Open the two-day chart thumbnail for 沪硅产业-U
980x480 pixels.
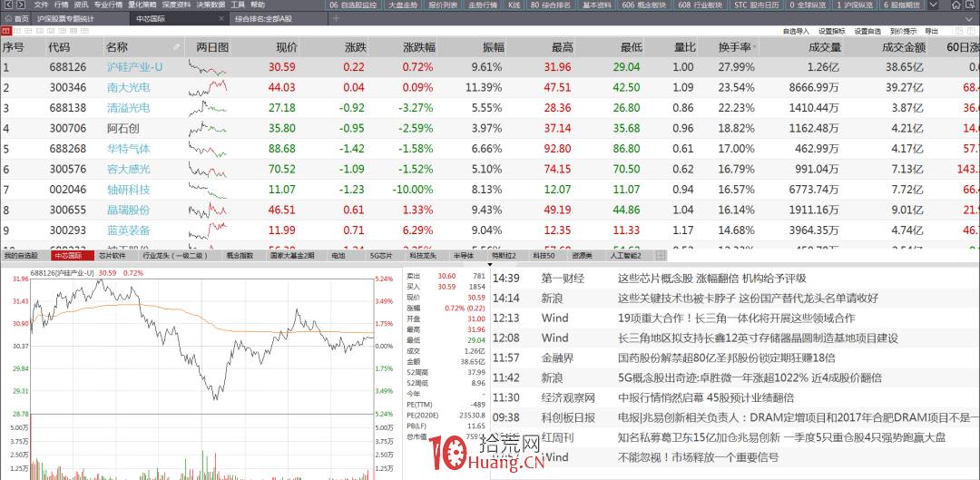click(x=208, y=67)
